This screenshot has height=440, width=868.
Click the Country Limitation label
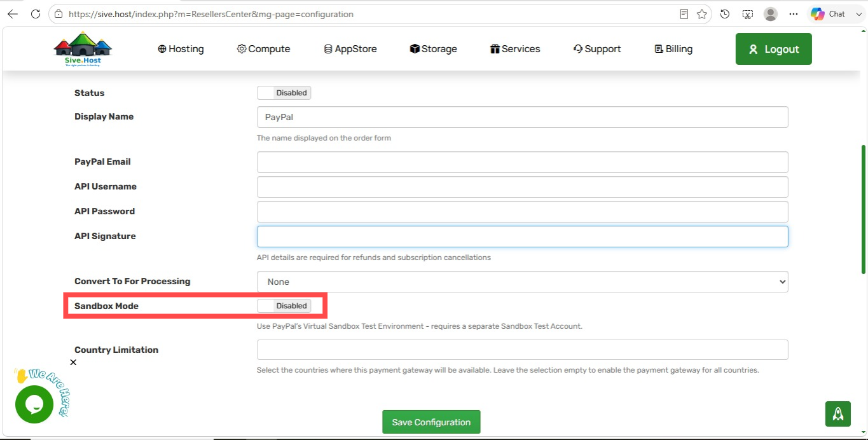[x=116, y=350]
